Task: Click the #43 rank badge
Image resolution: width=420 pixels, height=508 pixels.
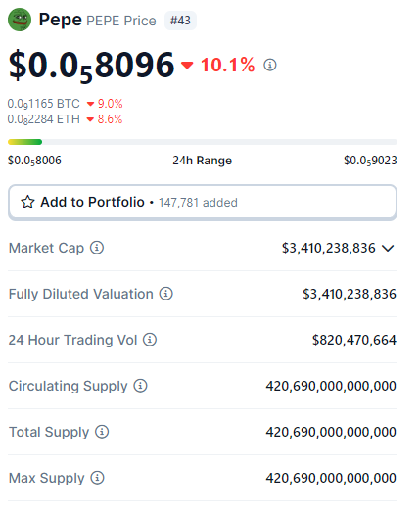Action: pos(180,21)
